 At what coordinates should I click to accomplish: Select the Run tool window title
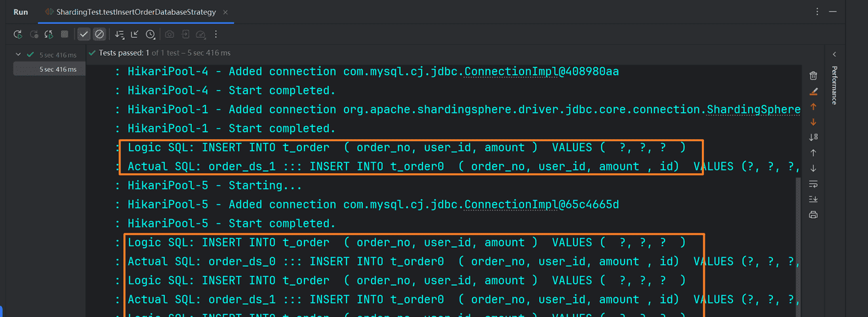(21, 12)
